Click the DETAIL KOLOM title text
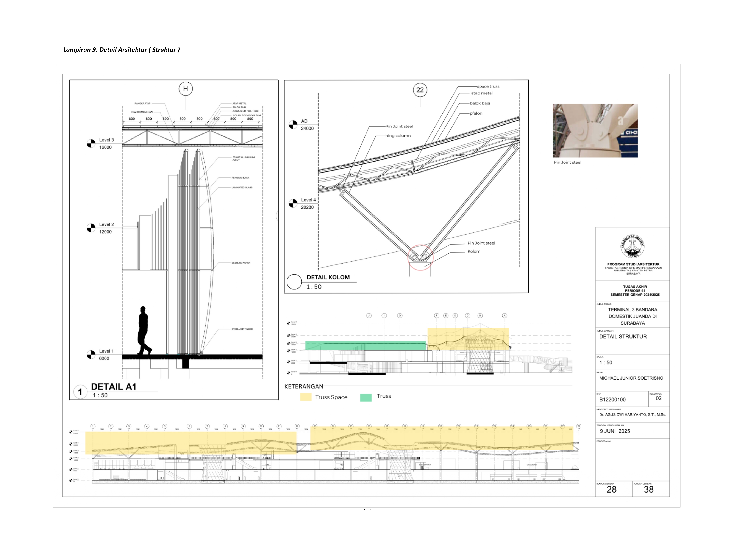The width and height of the screenshot is (756, 535). pyautogui.click(x=328, y=277)
